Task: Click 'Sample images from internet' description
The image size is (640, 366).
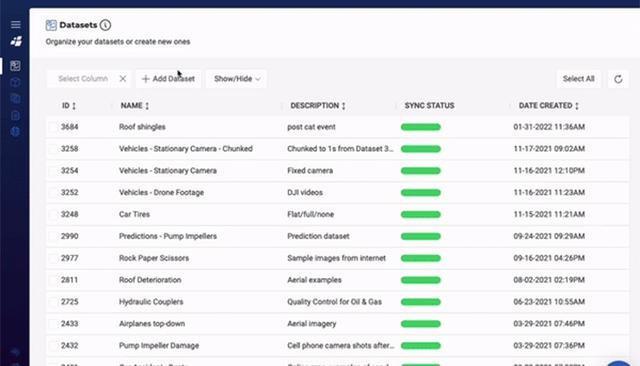Action: (336, 258)
